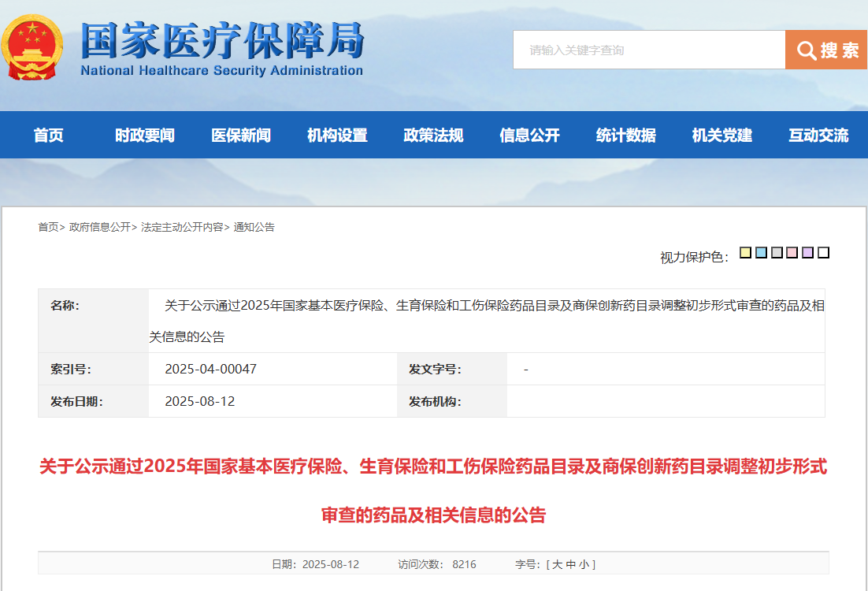Viewport: 868px width, 591px height.
Task: Click the national emblem logo
Action: 34,48
